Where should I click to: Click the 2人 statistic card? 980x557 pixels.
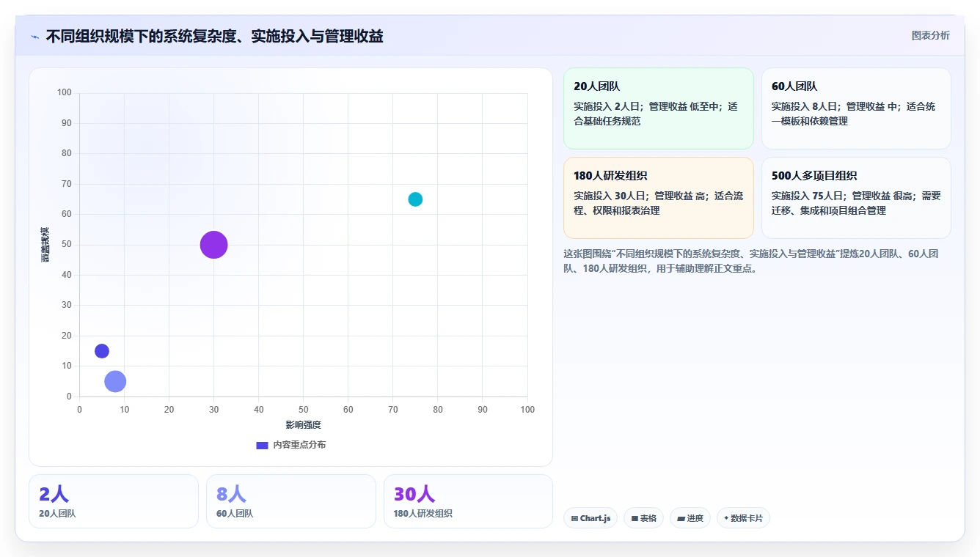click(114, 501)
